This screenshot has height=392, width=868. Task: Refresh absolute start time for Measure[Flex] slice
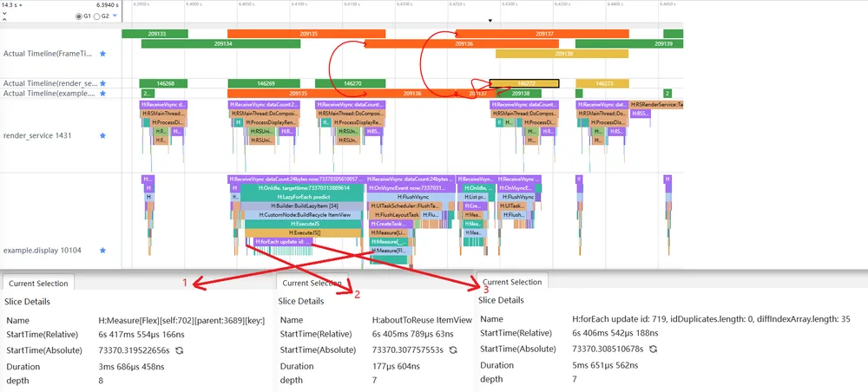180,350
